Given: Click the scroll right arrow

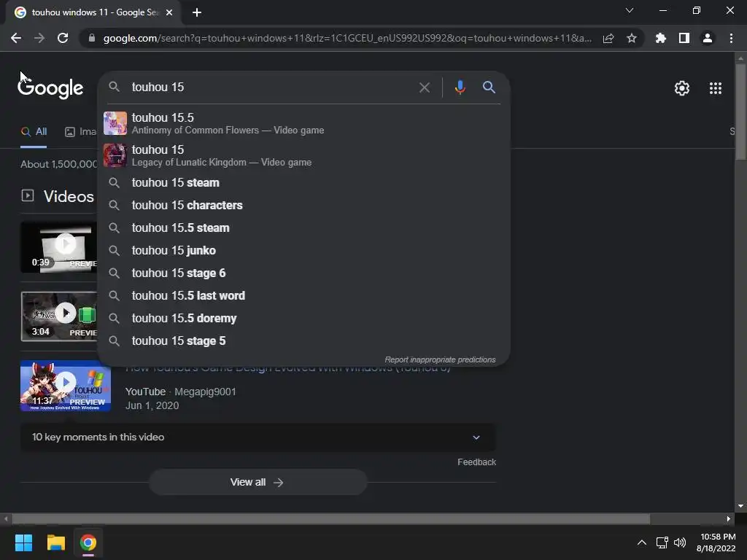Looking at the screenshot, I should (729, 518).
